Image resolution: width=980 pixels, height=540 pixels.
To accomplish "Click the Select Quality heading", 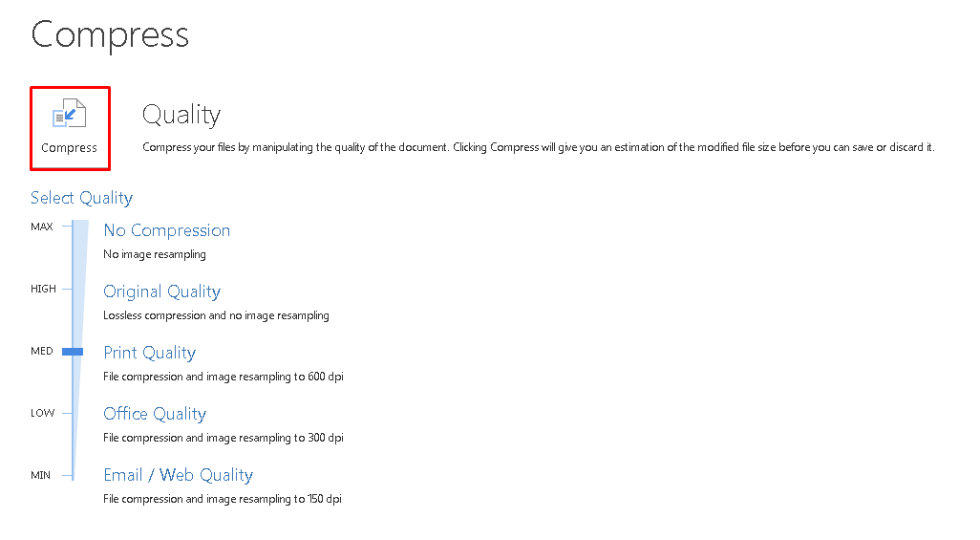I will pos(82,198).
